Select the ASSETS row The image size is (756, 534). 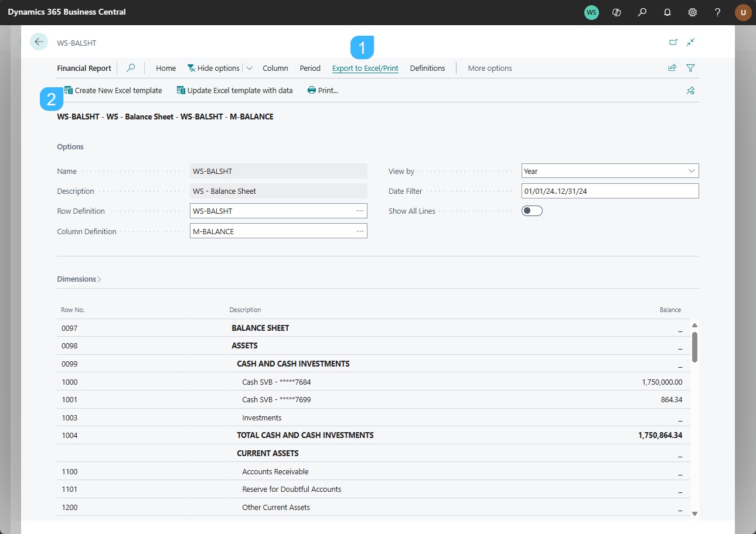click(373, 345)
